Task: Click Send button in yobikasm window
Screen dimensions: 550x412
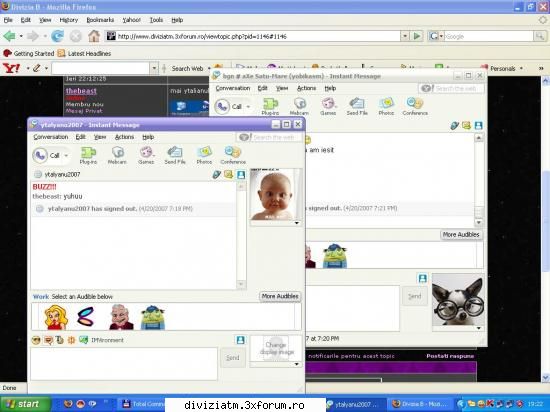Action: click(415, 296)
